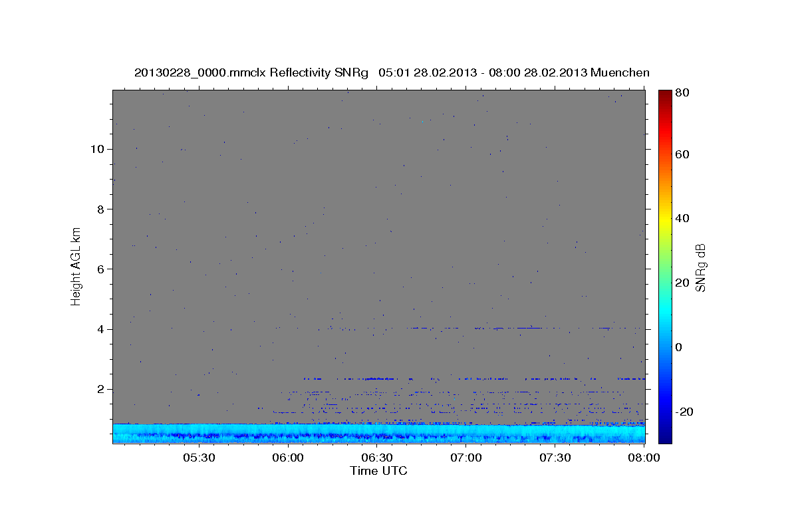Click the colorbar value 80
This screenshot has width=798, height=532.
pyautogui.click(x=683, y=93)
